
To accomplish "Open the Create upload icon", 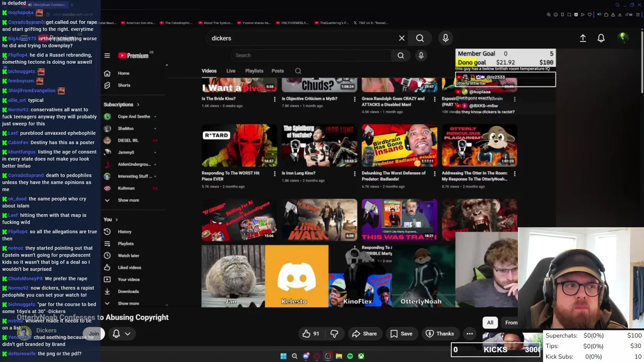I will [x=583, y=38].
